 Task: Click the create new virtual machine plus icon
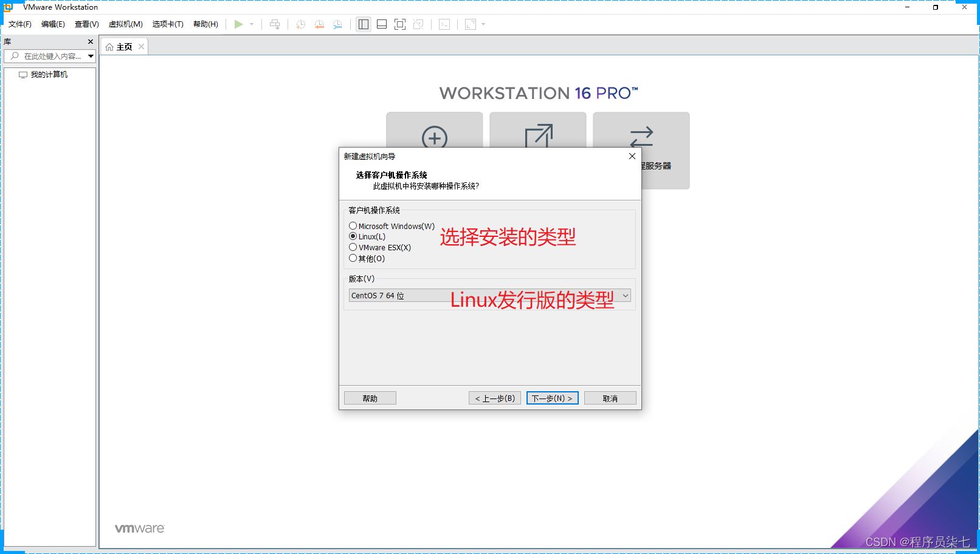[x=434, y=140]
